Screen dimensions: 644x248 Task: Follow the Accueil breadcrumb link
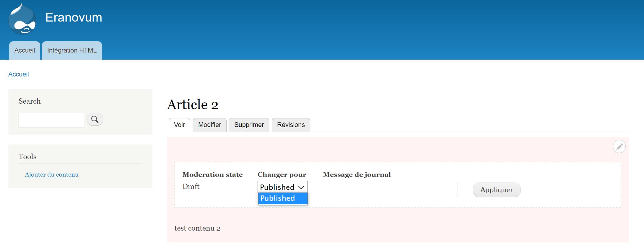[x=19, y=74]
